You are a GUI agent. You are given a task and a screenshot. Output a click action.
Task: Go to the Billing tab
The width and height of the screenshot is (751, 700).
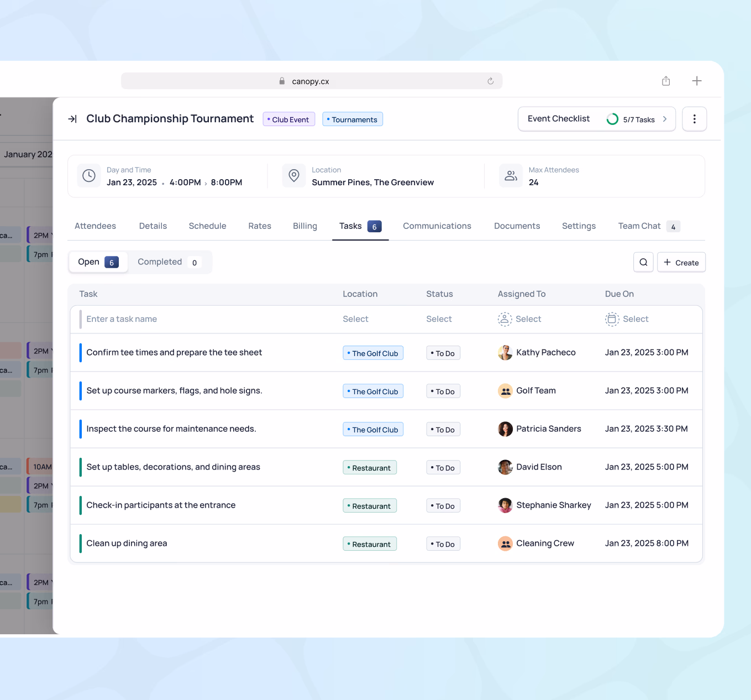[305, 226]
